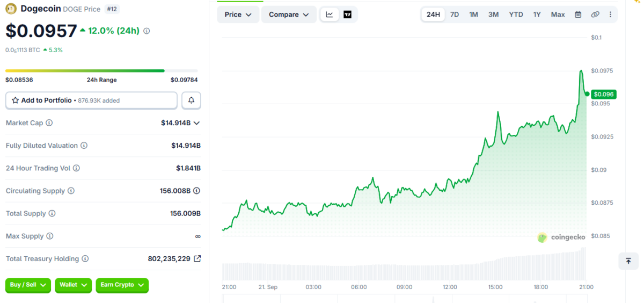Switch to TradingView chart icon
Screen dimensions: 644x303
click(x=347, y=15)
